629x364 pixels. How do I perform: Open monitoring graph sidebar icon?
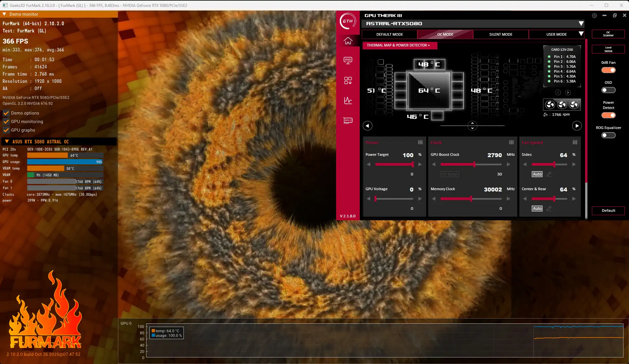(x=348, y=100)
